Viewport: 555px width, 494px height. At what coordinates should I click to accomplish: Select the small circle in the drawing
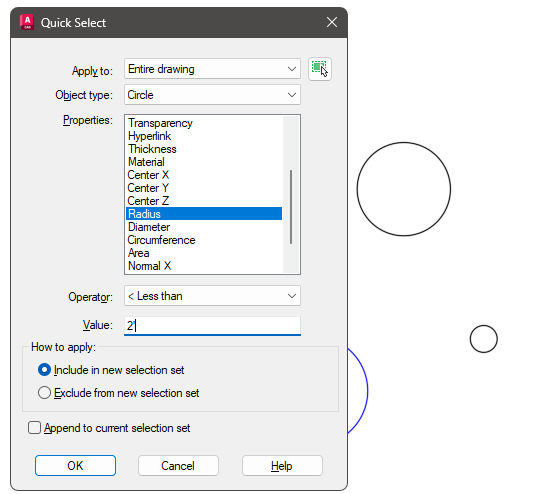[484, 339]
